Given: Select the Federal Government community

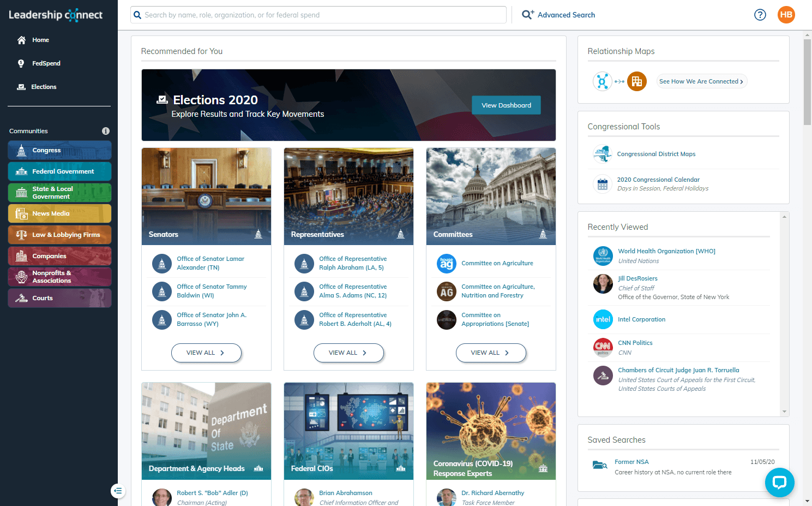Looking at the screenshot, I should (60, 171).
